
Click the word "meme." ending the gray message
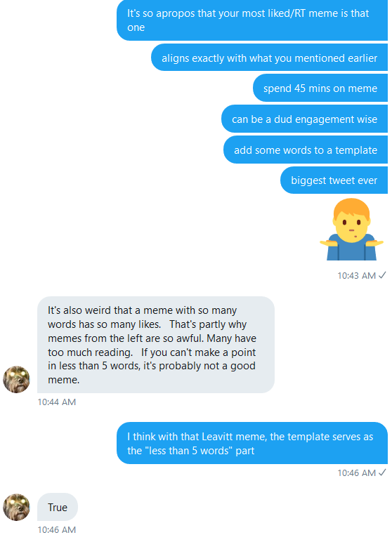click(63, 380)
